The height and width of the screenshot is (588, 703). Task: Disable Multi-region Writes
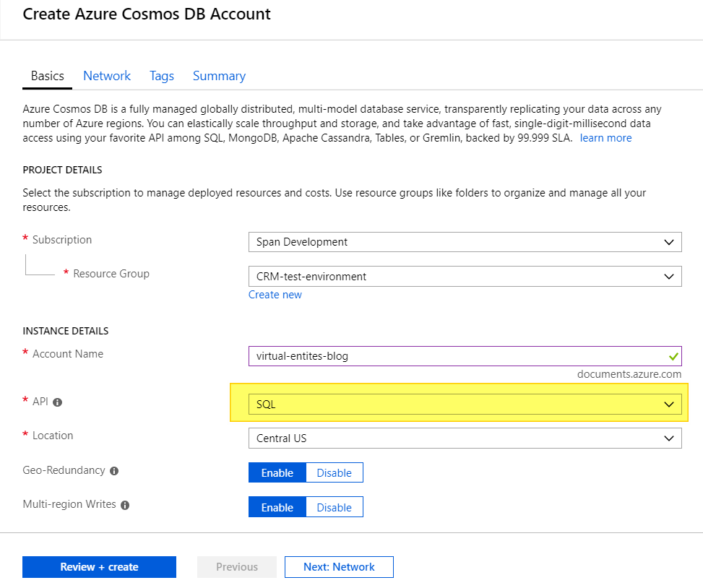click(x=335, y=507)
